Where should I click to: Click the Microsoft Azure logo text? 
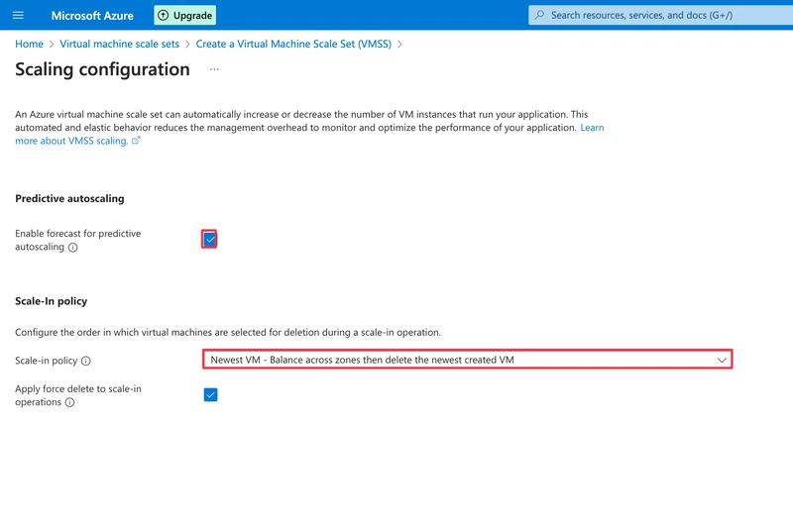[x=92, y=16]
